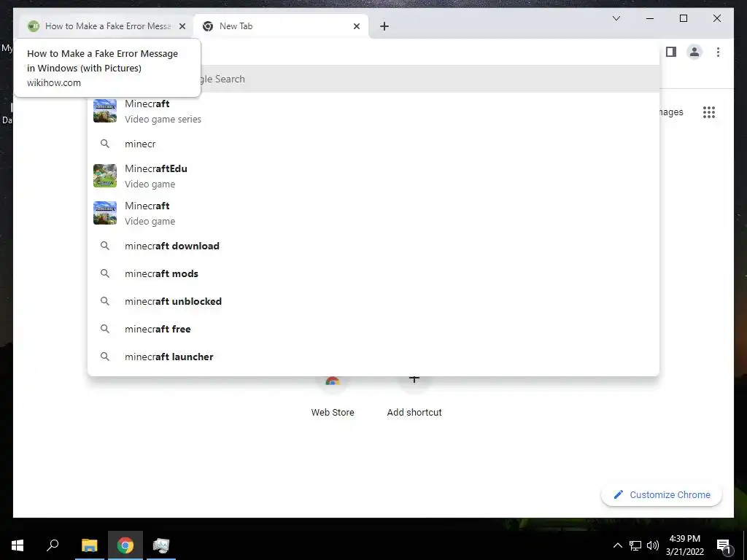Select 'minecraft unblocked' suggestion
This screenshot has width=747, height=560.
click(373, 301)
